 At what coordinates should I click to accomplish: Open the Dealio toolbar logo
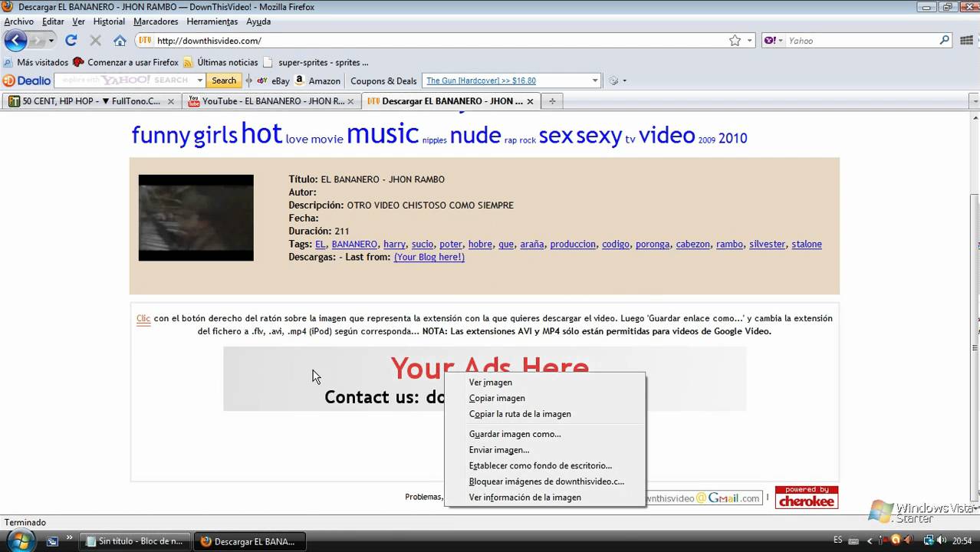(x=27, y=80)
